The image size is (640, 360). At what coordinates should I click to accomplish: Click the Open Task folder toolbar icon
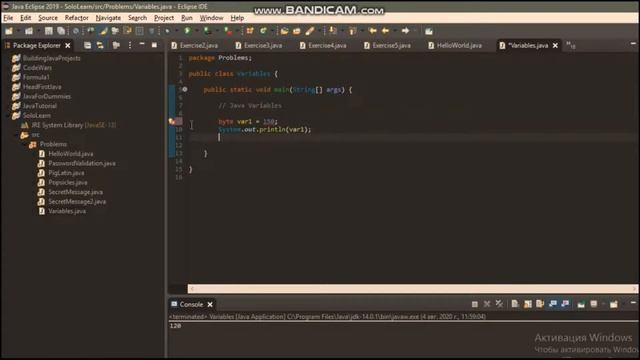[297, 31]
